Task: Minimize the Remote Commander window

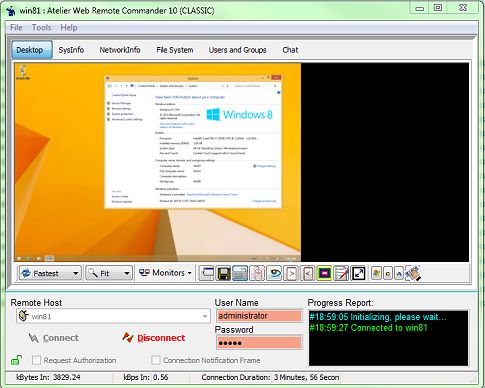Action: pos(420,8)
